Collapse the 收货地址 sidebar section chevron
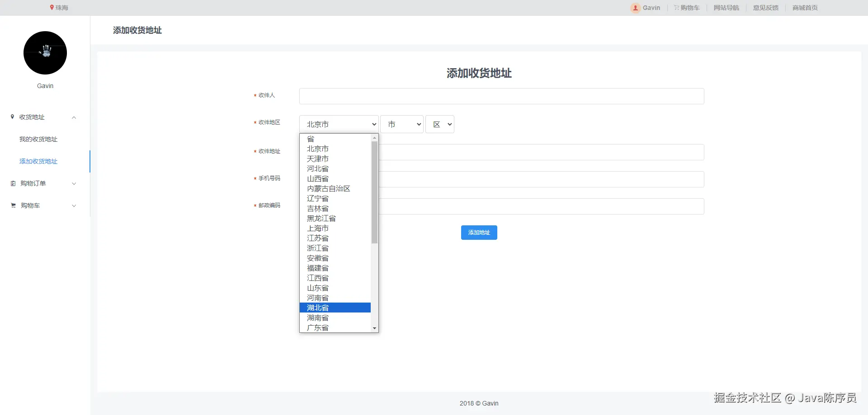Viewport: 868px width, 415px height. coord(74,117)
